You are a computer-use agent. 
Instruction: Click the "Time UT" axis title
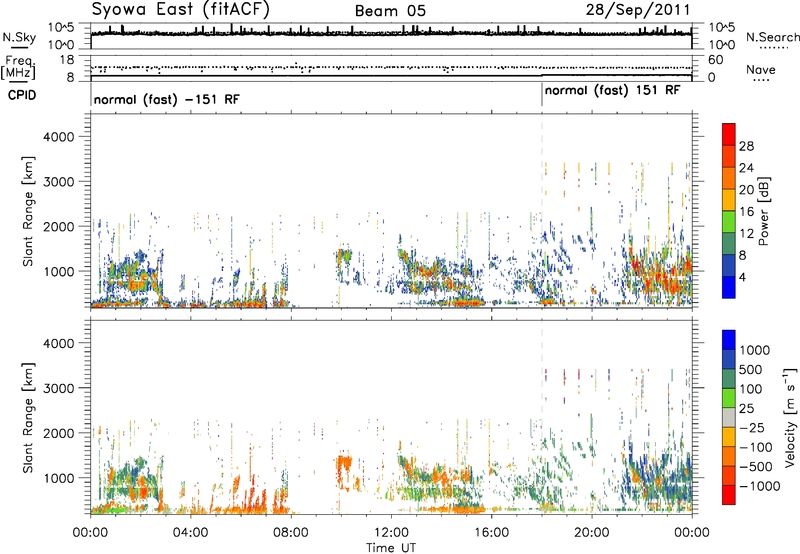(x=391, y=548)
